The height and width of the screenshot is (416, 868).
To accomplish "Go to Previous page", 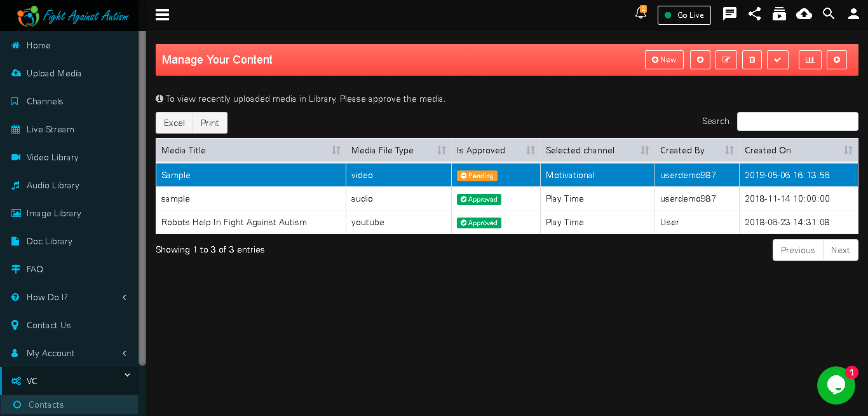I will tap(797, 250).
